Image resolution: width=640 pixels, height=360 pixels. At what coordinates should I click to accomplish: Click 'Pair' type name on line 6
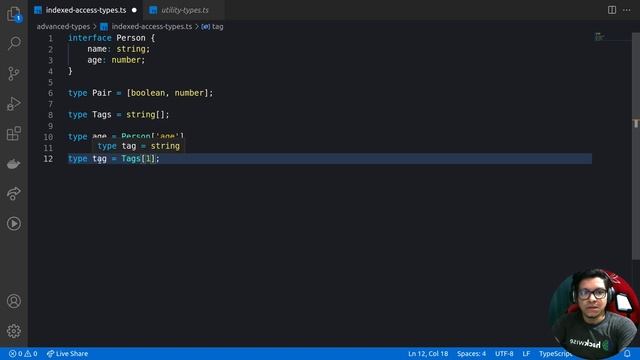[x=102, y=93]
